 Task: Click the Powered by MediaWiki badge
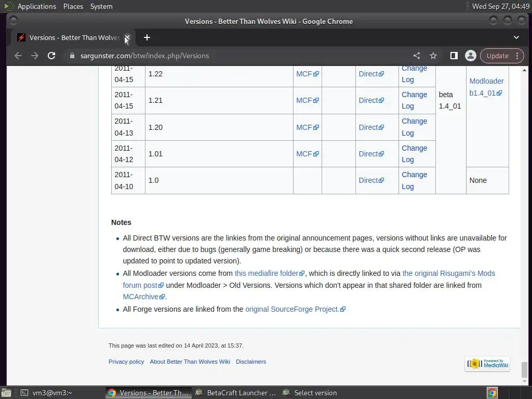pyautogui.click(x=487, y=364)
